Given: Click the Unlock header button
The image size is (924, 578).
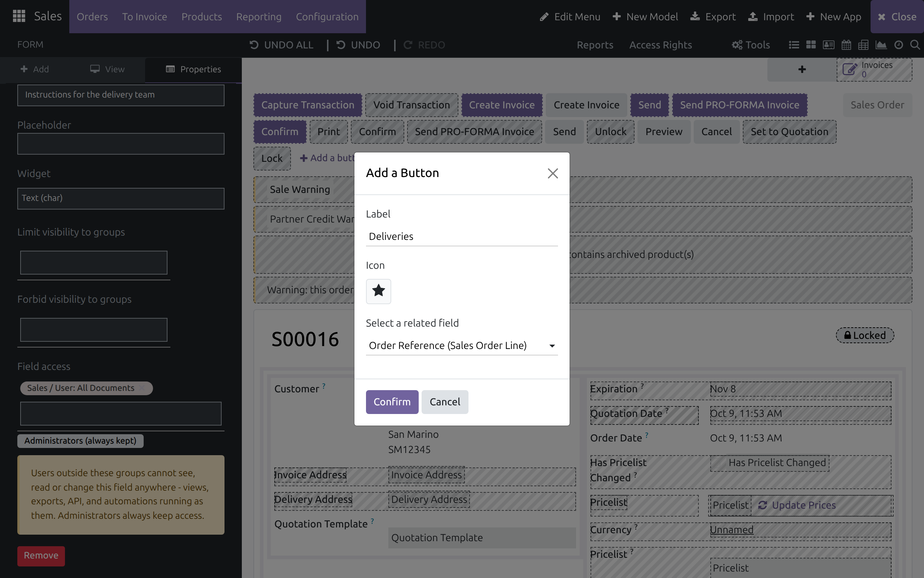Looking at the screenshot, I should [x=611, y=132].
